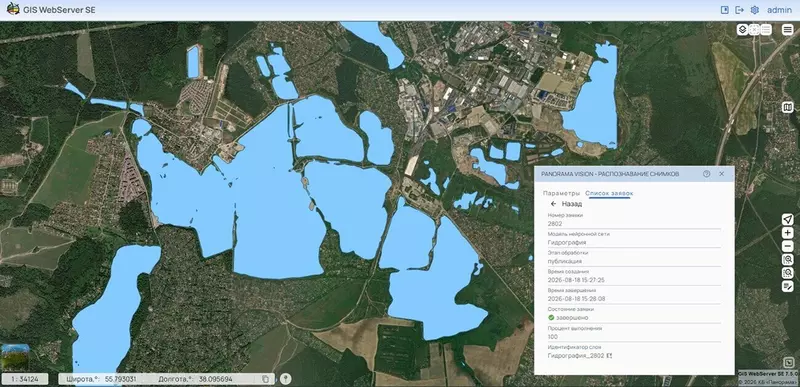Click the round map marker pin button

pyautogui.click(x=286, y=379)
